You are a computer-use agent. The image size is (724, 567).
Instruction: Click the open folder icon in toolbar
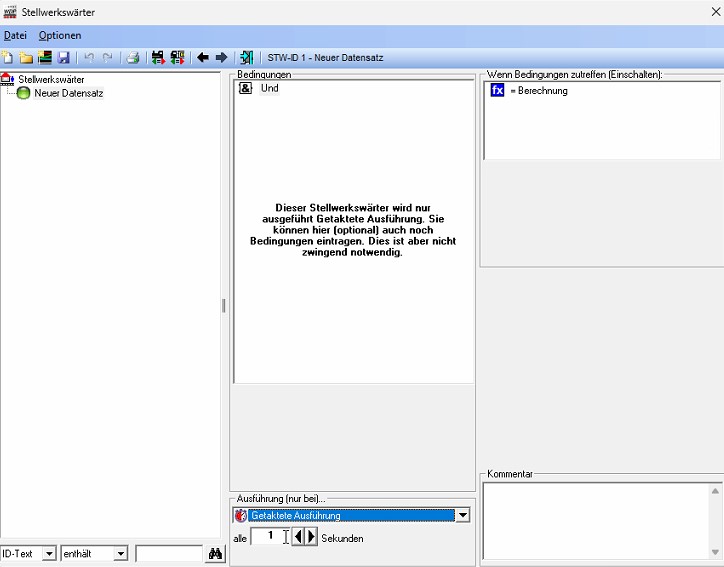27,58
